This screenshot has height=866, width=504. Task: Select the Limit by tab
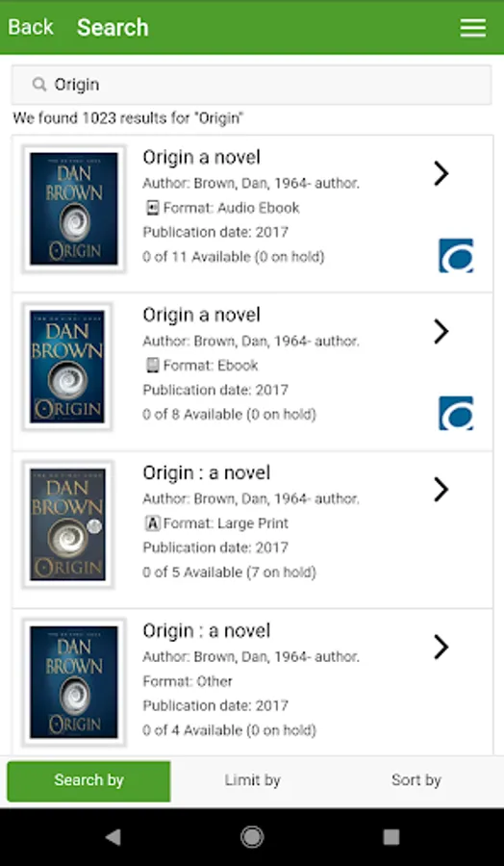[252, 781]
